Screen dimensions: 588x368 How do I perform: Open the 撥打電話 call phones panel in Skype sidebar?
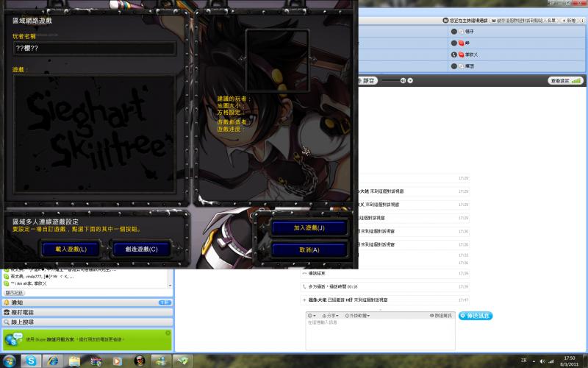click(x=87, y=312)
